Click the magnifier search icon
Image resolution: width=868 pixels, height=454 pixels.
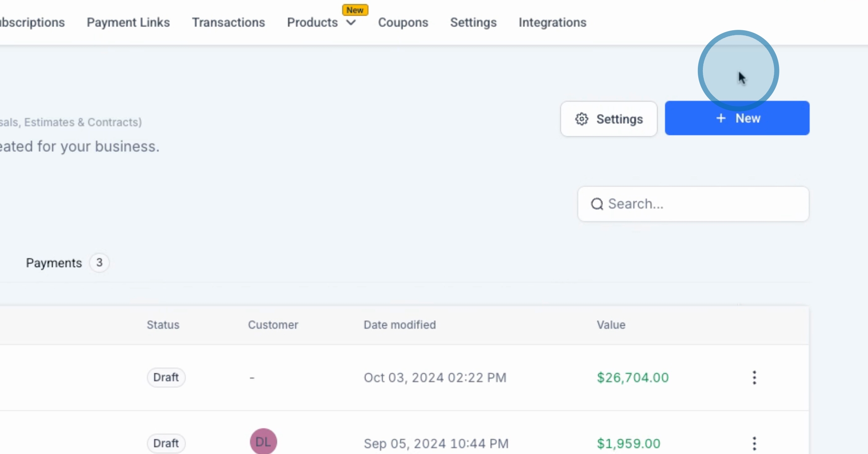597,204
